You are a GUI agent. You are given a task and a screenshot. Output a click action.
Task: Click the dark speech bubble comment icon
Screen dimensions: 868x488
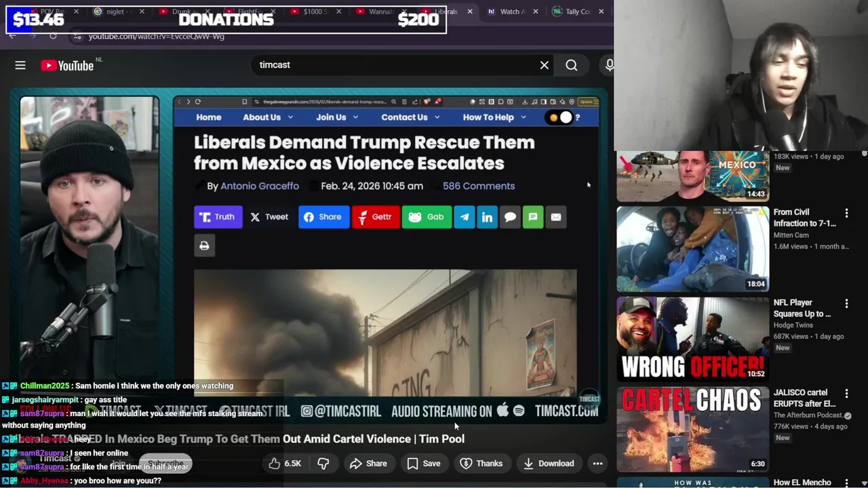point(510,217)
